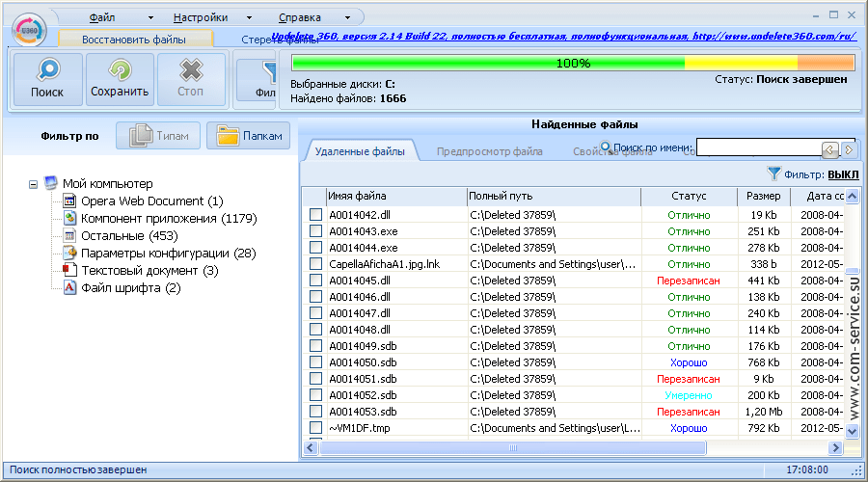The image size is (868, 482).
Task: Click the scroll down arrow of file list
Action: pyautogui.click(x=852, y=431)
